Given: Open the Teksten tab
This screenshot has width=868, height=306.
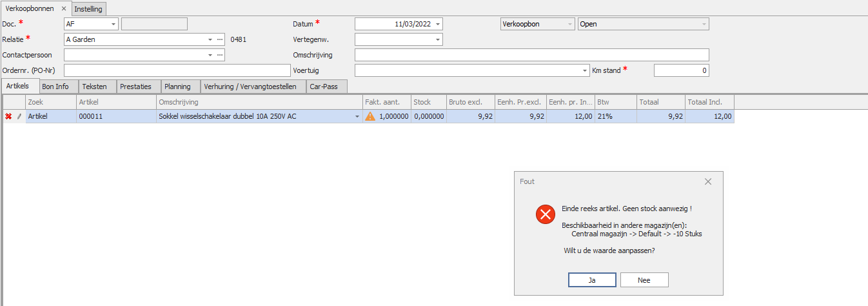Looking at the screenshot, I should tap(97, 87).
